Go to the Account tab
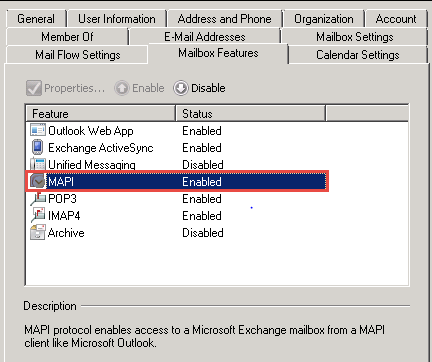 pos(396,19)
